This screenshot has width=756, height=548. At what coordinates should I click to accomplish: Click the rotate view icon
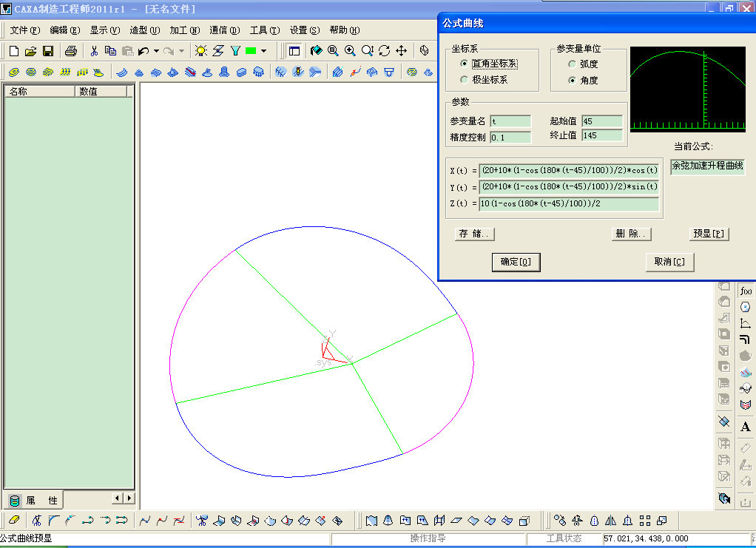click(384, 50)
